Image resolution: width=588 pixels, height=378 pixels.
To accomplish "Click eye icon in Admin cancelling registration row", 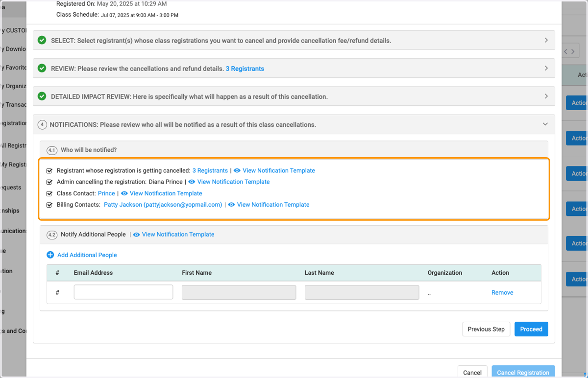I will click(192, 182).
